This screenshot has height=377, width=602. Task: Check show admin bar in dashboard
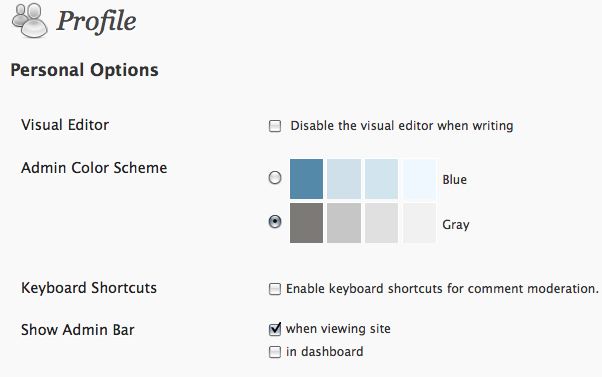click(x=275, y=352)
